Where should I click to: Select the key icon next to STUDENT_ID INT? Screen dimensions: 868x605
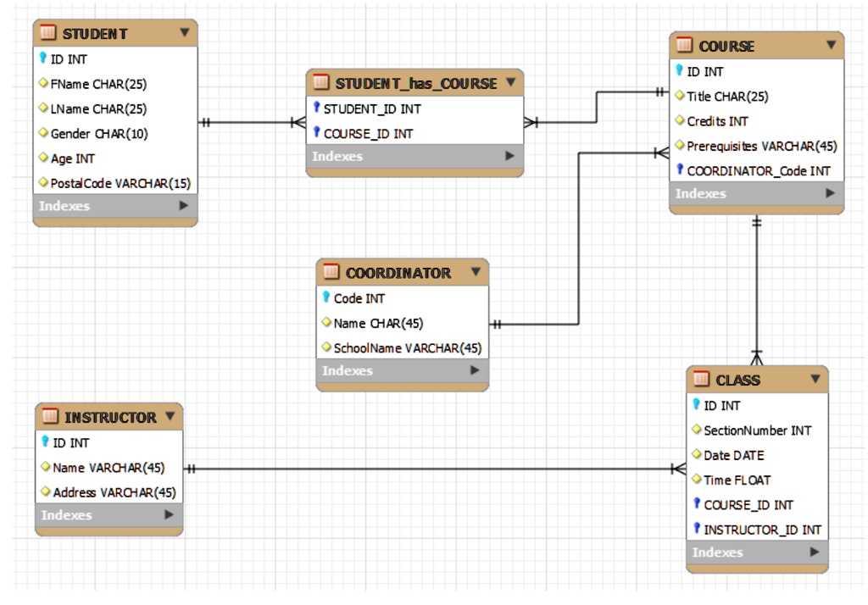click(x=315, y=108)
